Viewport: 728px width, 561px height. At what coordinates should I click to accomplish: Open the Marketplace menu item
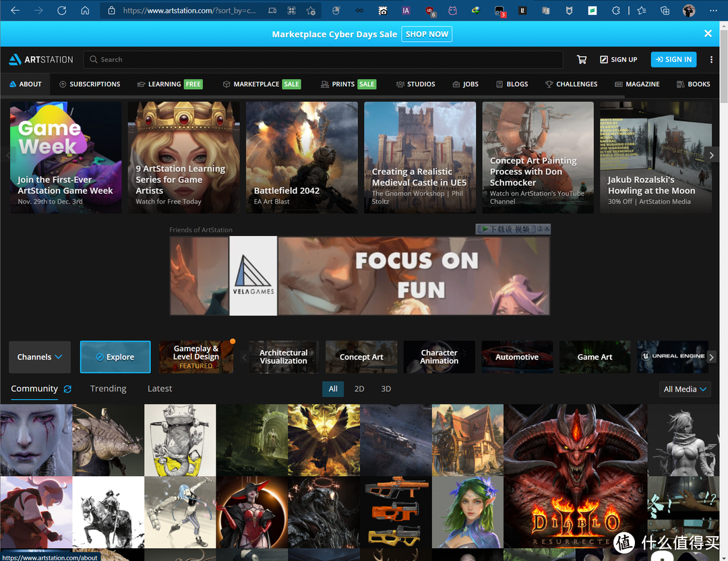[262, 84]
